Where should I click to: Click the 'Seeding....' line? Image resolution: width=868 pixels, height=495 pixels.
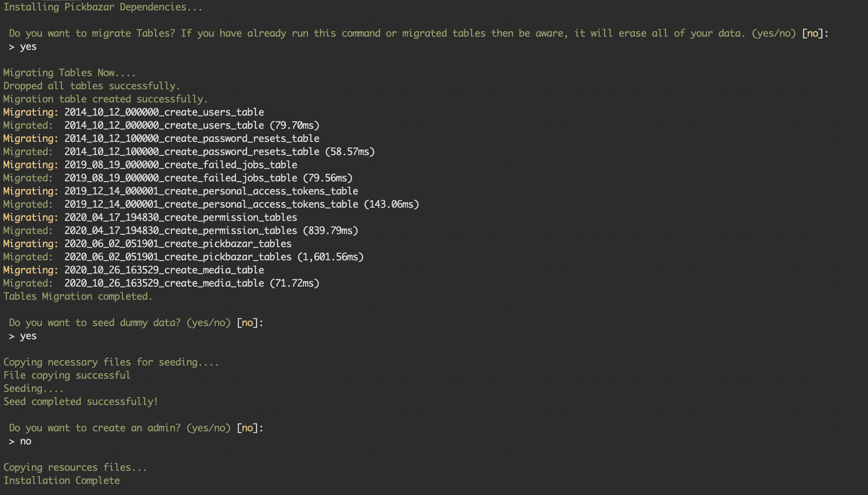34,389
